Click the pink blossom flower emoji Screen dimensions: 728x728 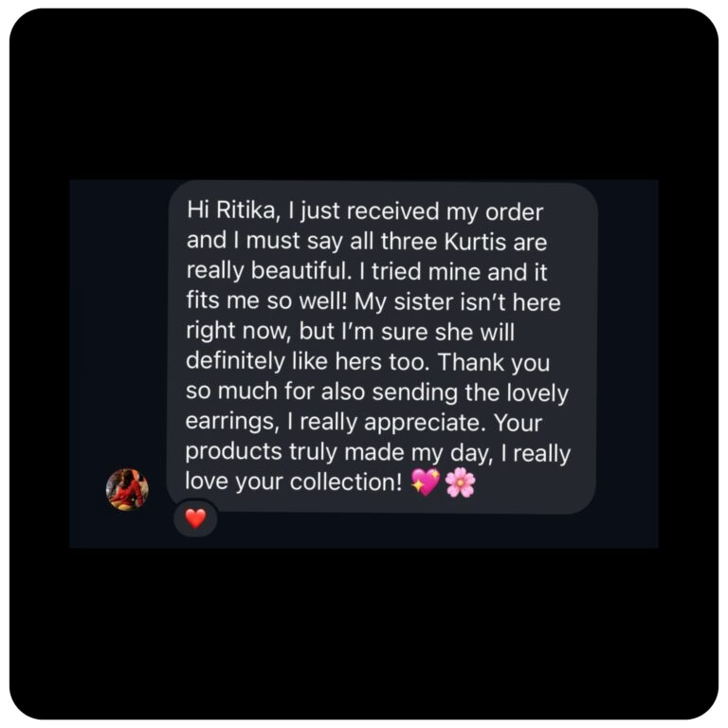point(460,482)
